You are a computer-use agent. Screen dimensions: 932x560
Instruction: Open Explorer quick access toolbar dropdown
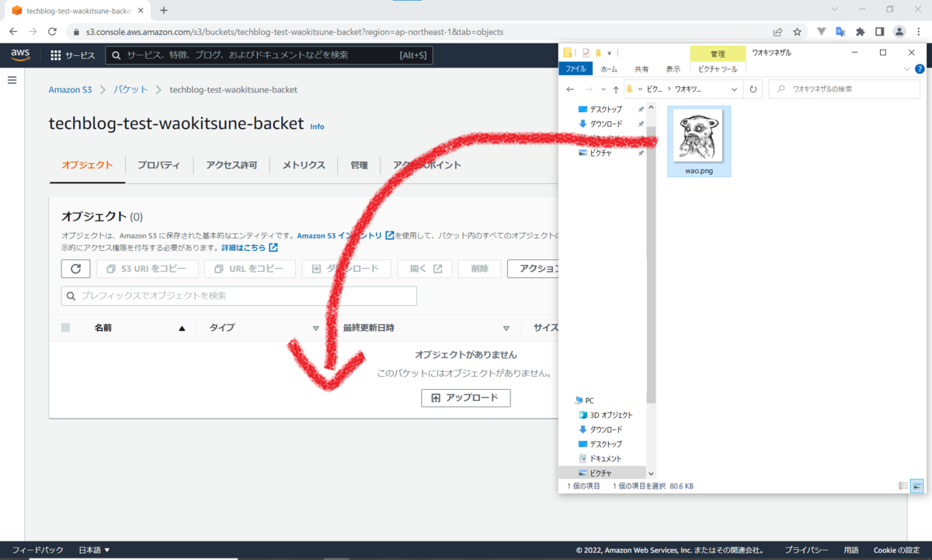pyautogui.click(x=610, y=53)
